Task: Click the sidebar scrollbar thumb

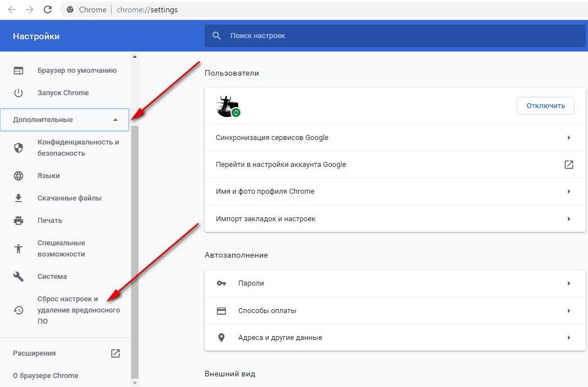Action: click(x=135, y=253)
